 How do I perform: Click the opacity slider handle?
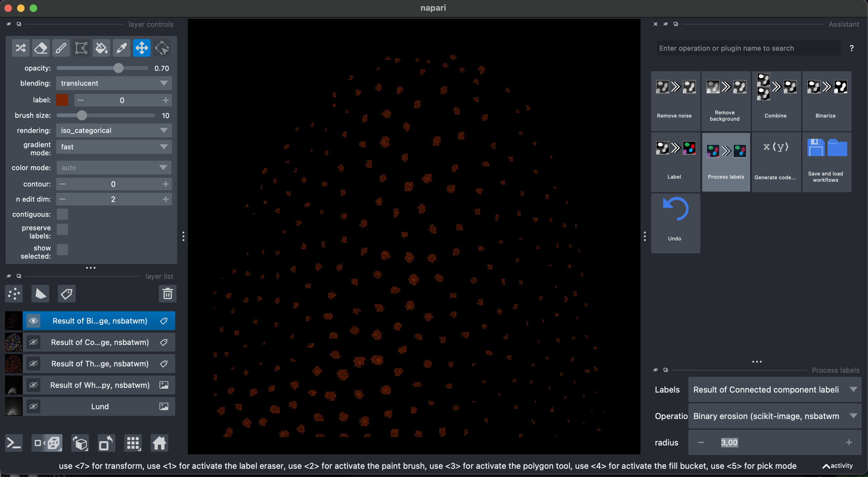tap(118, 68)
